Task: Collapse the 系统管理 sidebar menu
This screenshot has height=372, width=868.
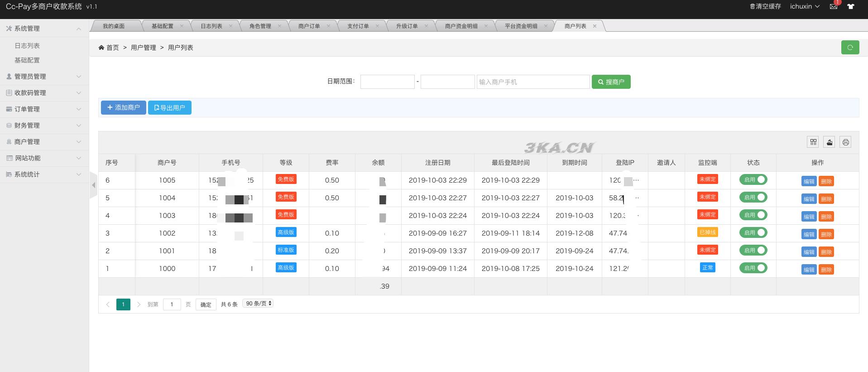Action: pyautogui.click(x=44, y=29)
